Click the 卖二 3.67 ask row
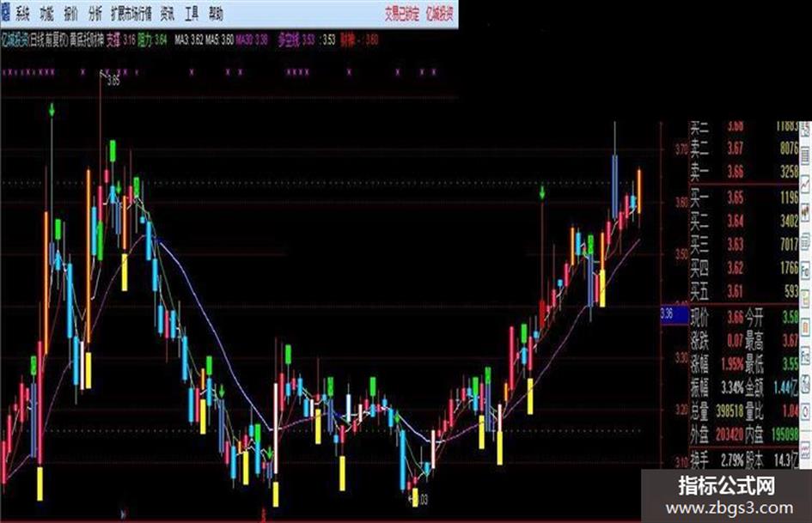This screenshot has height=523, width=812. coord(744,149)
